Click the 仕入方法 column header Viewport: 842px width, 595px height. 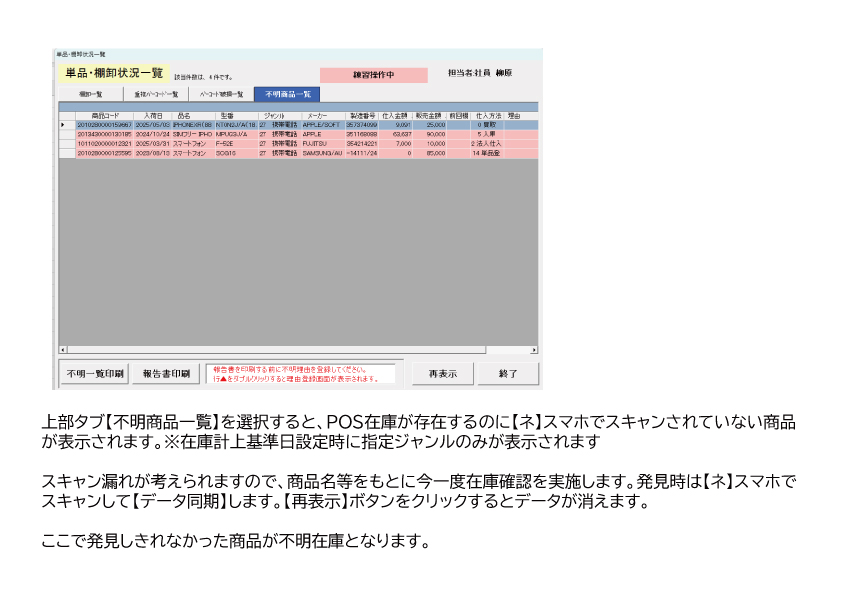coord(489,116)
